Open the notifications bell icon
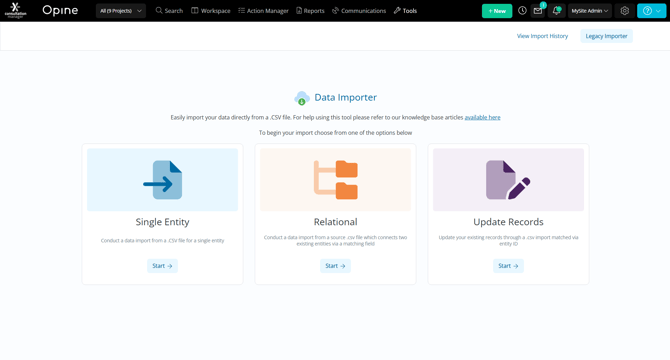Screen dimensions: 670x360 pos(556,11)
